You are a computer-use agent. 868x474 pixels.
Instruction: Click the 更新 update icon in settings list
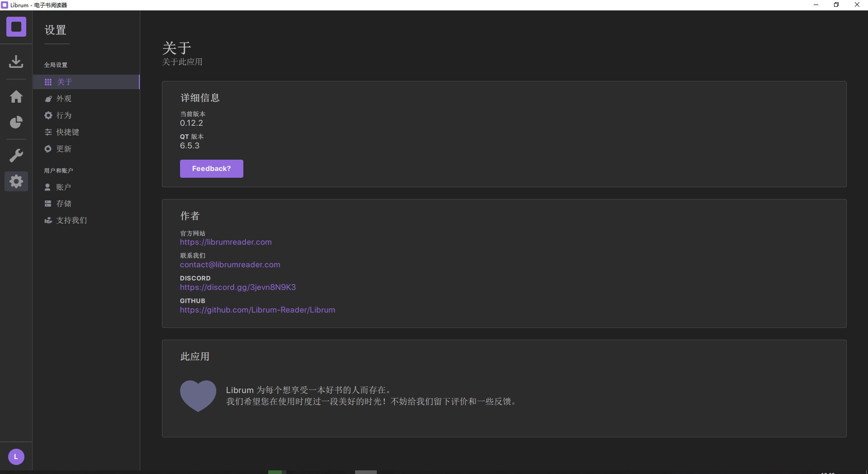point(48,149)
